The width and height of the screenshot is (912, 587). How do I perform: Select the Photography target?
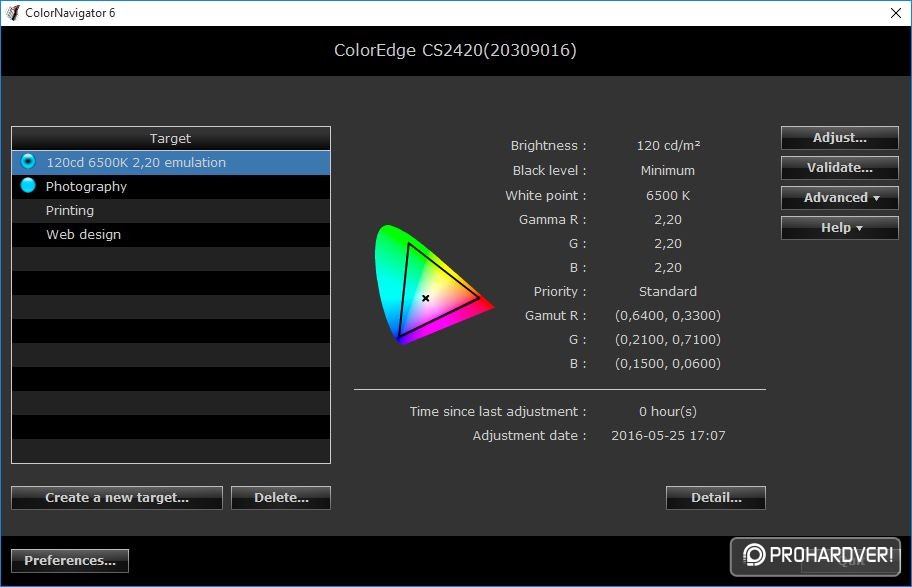[171, 186]
